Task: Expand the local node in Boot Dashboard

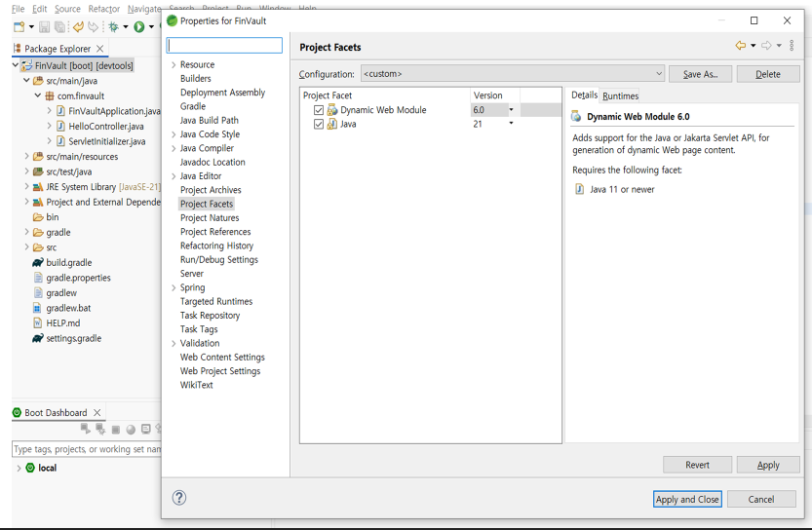Action: 19,468
